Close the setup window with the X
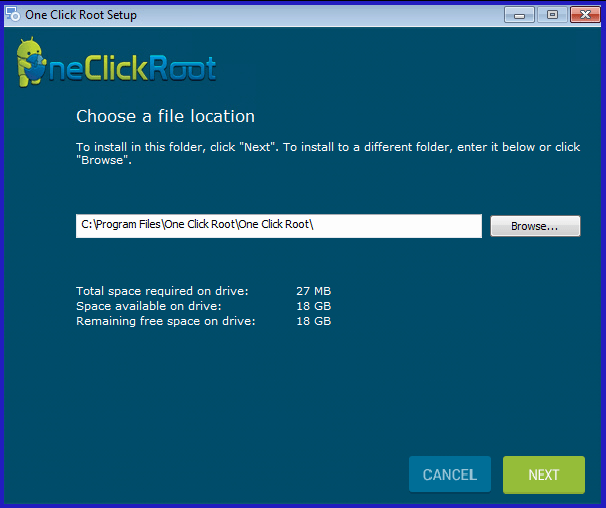 tap(585, 15)
